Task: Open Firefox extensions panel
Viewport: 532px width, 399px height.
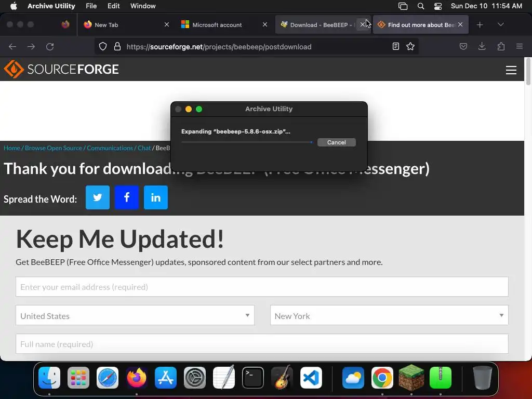Action: [501, 46]
